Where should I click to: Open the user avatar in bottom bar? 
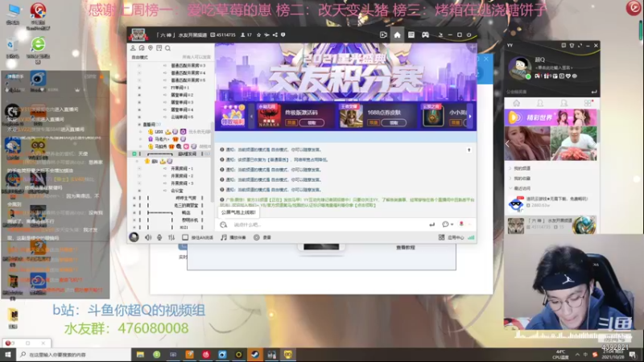click(x=134, y=237)
